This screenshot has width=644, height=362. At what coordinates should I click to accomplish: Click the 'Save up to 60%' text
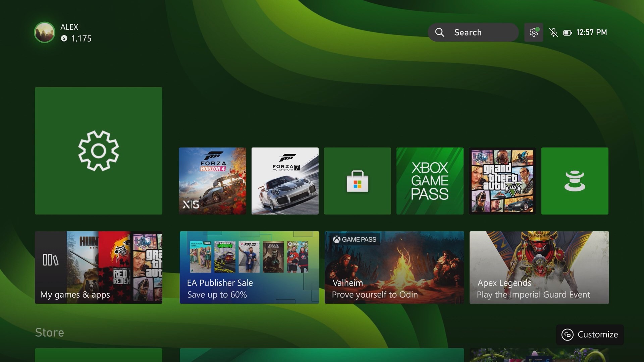click(x=217, y=295)
